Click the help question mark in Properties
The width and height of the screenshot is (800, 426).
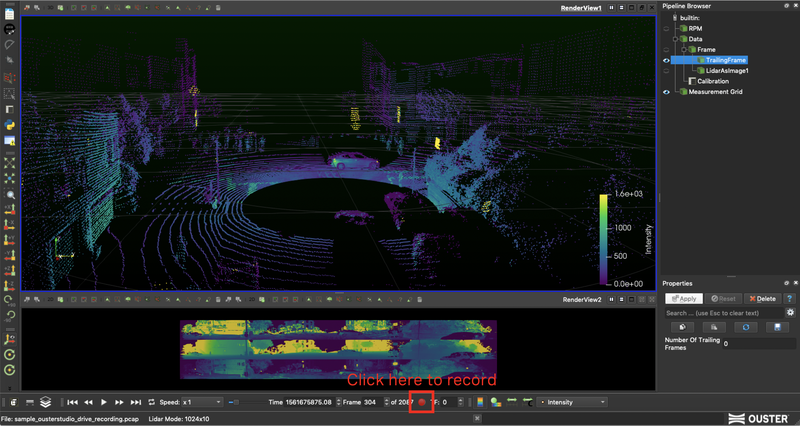pyautogui.click(x=789, y=298)
